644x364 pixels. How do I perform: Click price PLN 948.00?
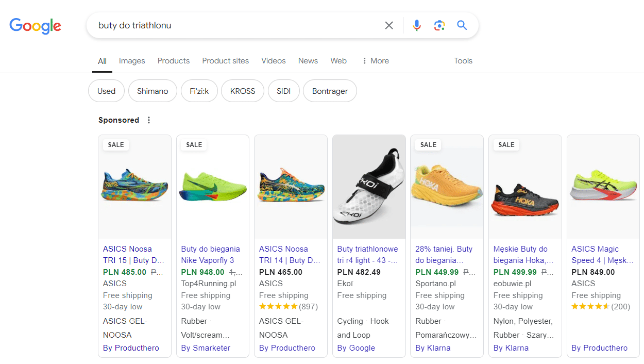tap(203, 272)
